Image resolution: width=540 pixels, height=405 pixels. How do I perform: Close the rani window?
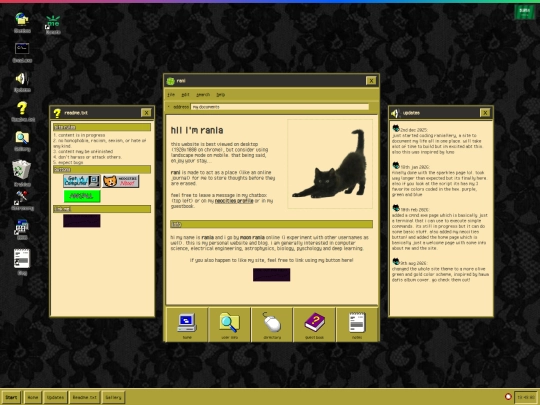371,81
